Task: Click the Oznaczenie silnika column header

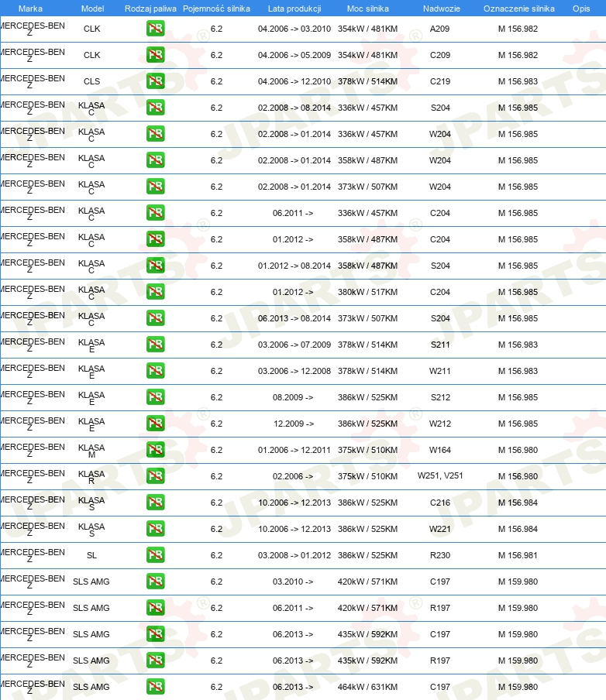Action: [519, 9]
